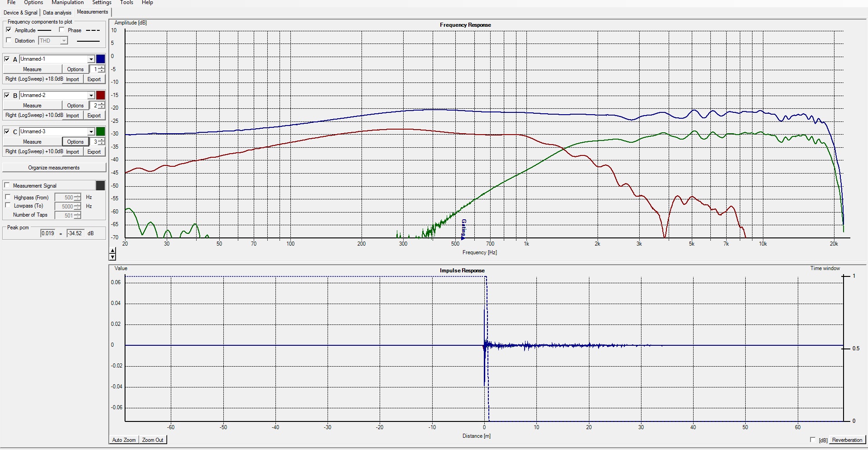Enable the Phase checkbox

[62, 30]
